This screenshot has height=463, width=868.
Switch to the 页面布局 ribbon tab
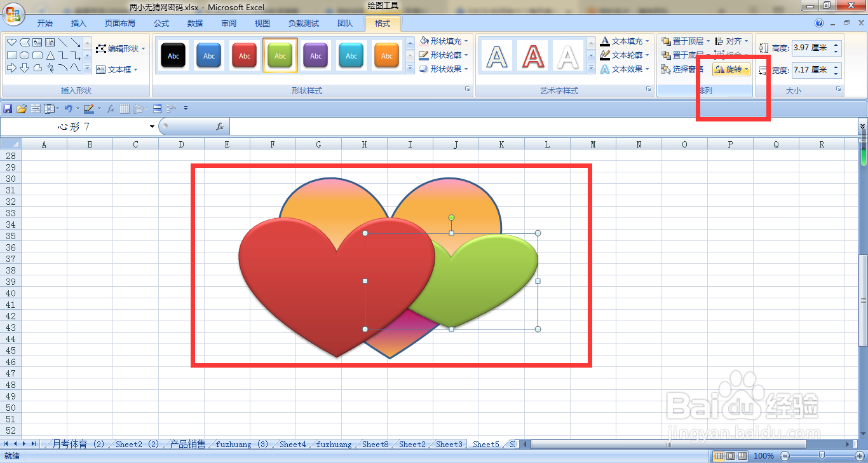click(120, 24)
